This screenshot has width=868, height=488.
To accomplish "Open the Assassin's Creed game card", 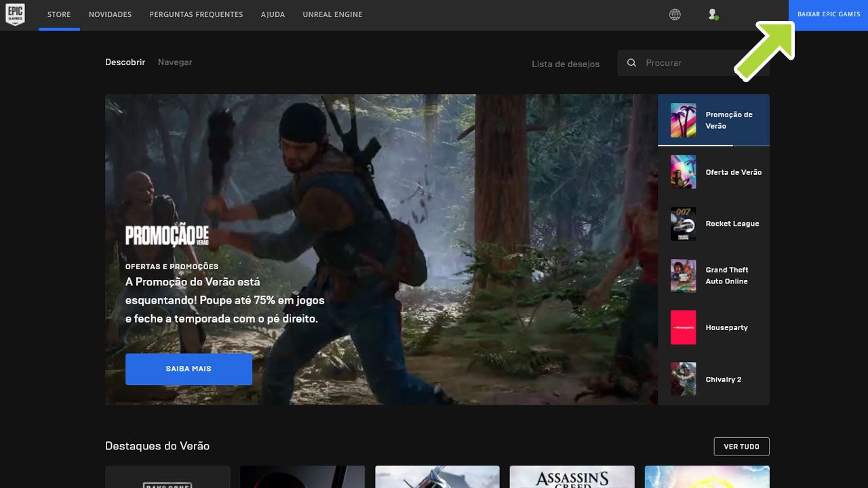I will coord(572,477).
